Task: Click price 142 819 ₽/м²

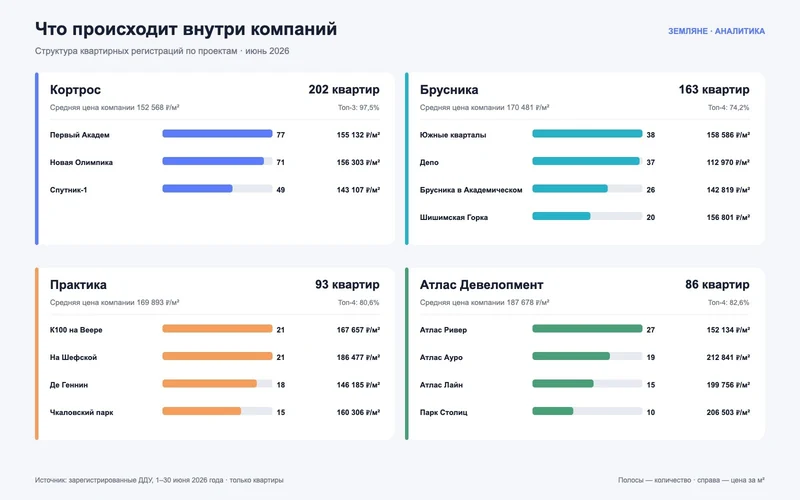Action: point(728,190)
